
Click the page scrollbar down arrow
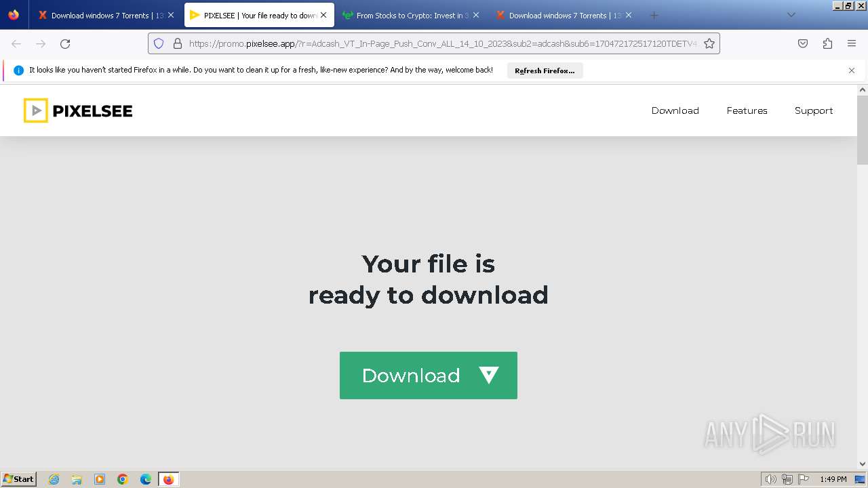863,464
